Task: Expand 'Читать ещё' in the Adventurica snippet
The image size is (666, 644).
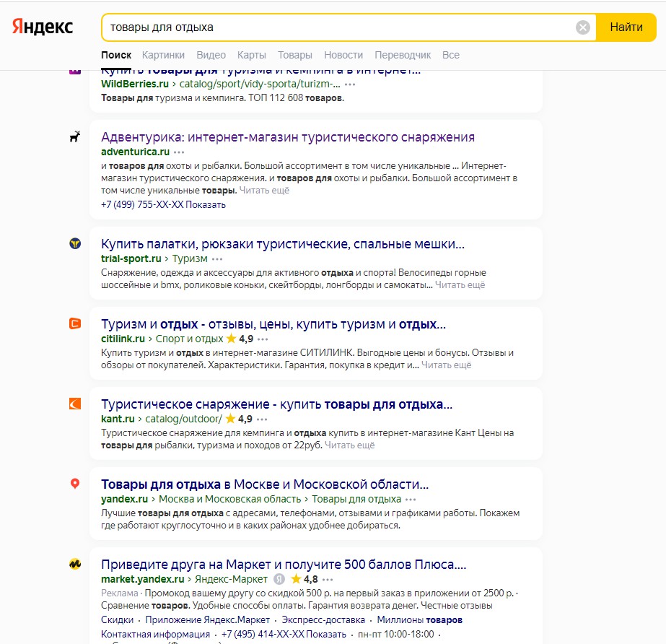Action: coord(264,191)
